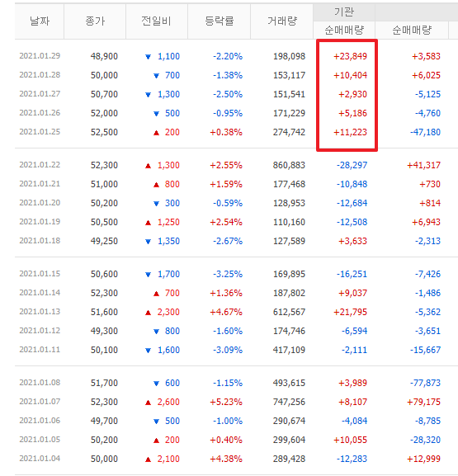458x476 pixels.
Task: Select the date 2021.01.18
Action: [40, 241]
